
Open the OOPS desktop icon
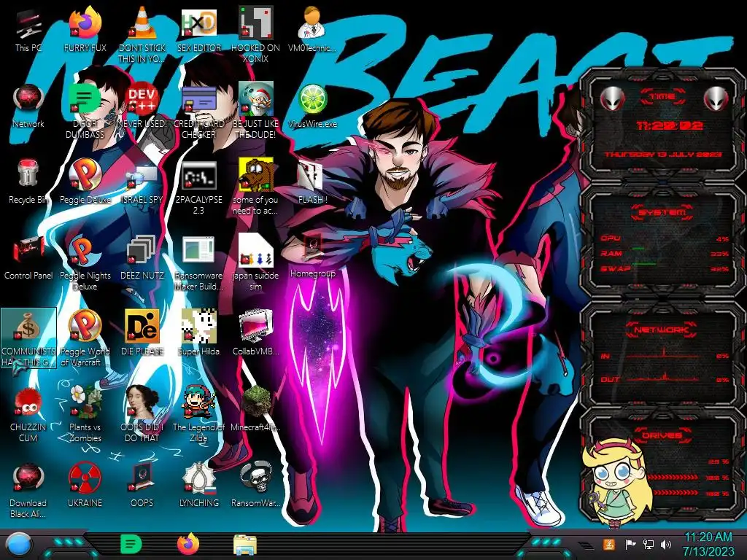[142, 485]
